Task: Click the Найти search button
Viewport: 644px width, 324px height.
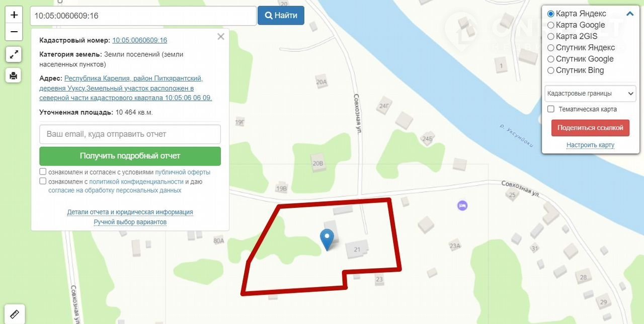Action: [x=281, y=16]
